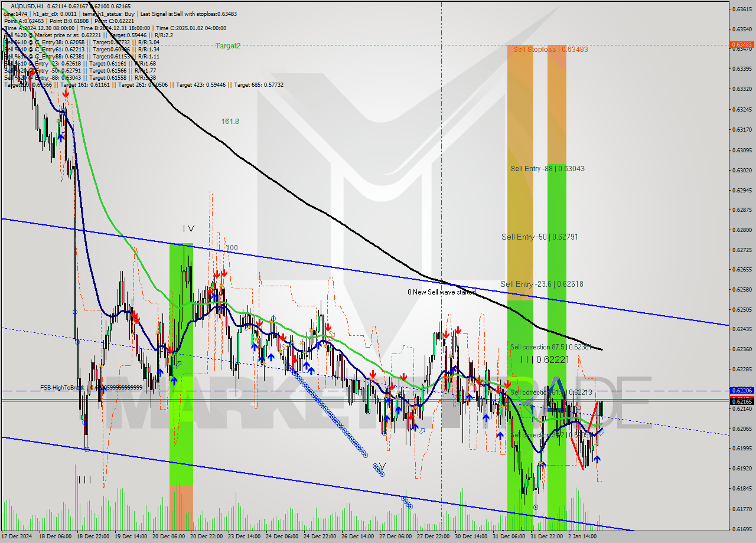Click the 'Target 685: 0.57732' text
This screenshot has width=756, height=543.
[259, 85]
